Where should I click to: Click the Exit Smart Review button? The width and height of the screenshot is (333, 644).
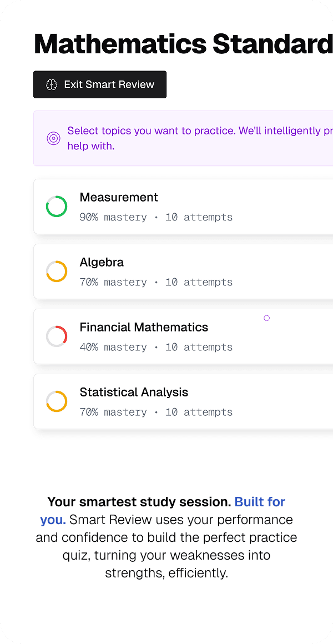tap(100, 84)
